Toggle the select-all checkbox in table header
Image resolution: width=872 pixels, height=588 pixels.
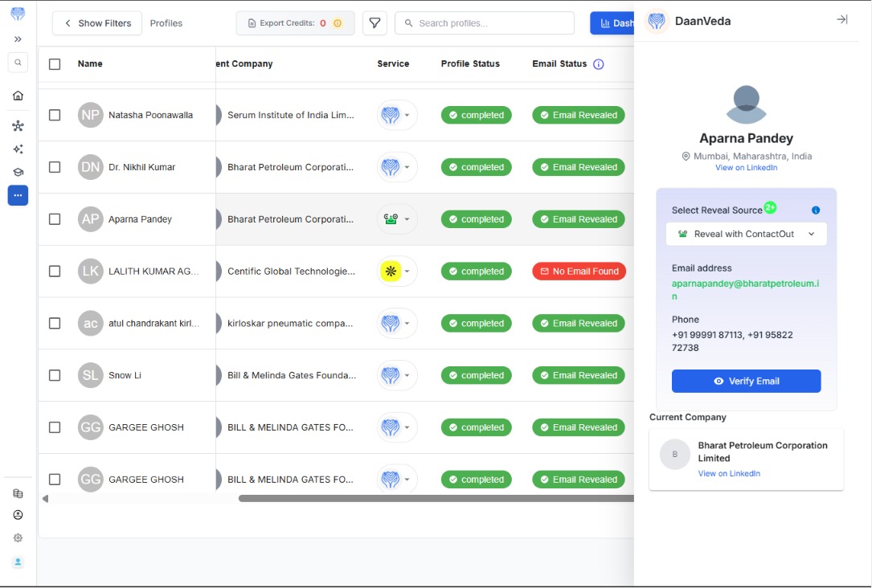55,64
